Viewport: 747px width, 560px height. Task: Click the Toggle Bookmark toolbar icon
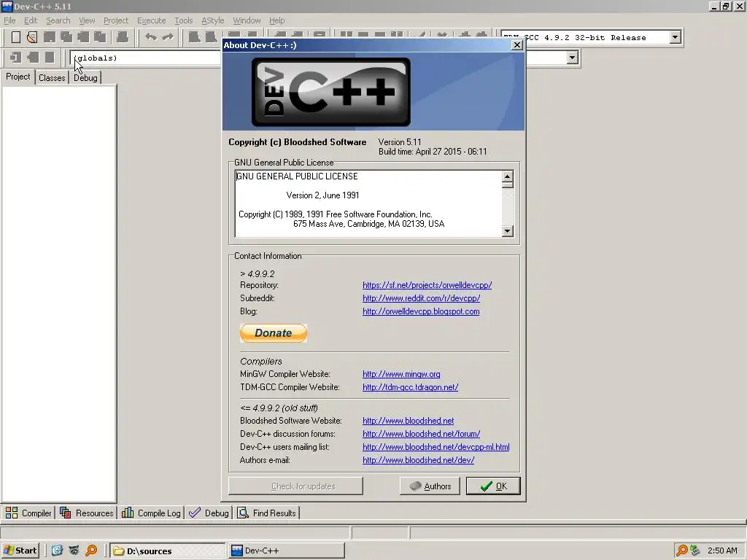tap(33, 58)
